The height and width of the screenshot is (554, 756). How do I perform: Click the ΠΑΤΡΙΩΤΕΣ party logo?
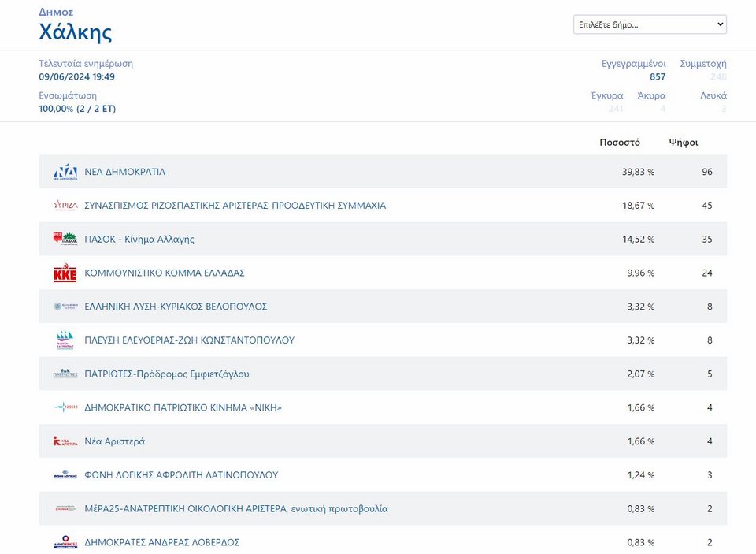(65, 374)
